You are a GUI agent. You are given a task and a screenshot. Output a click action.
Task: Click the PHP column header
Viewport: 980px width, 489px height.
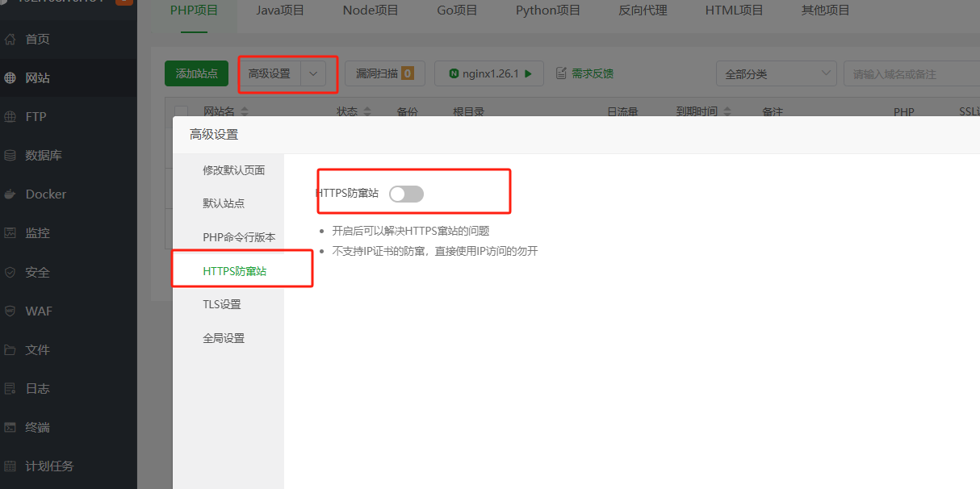pos(904,112)
